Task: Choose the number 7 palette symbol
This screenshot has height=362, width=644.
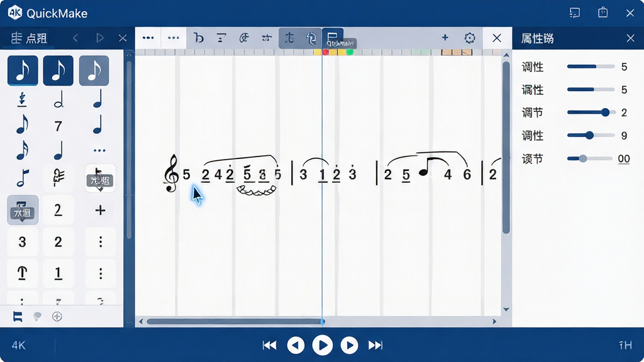Action: 58,126
